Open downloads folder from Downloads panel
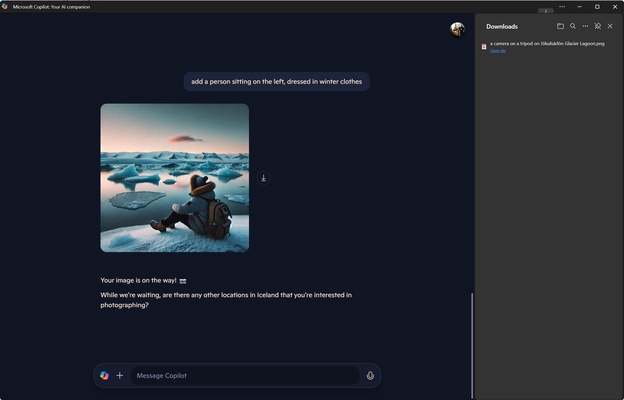This screenshot has height=400, width=624. [560, 26]
